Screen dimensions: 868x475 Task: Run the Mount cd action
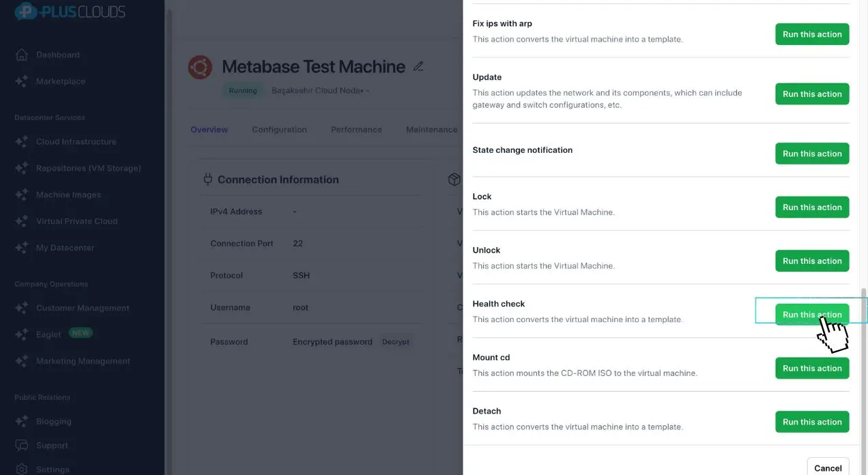[811, 369]
